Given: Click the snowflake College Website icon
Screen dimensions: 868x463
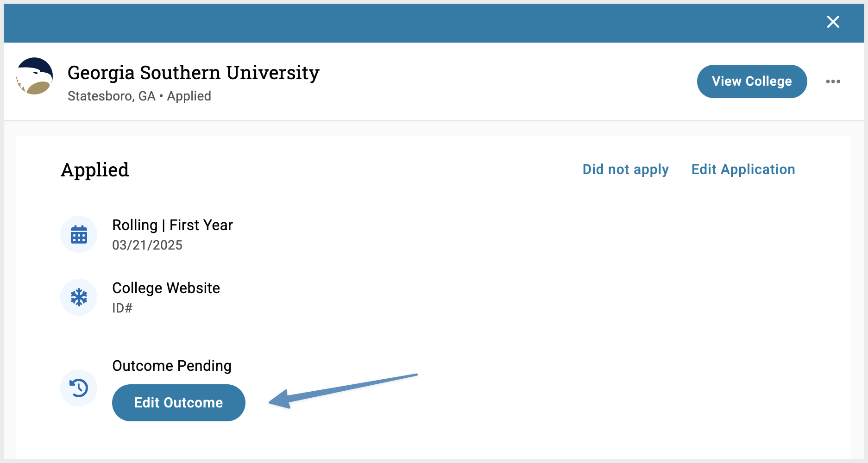Looking at the screenshot, I should point(79,297).
